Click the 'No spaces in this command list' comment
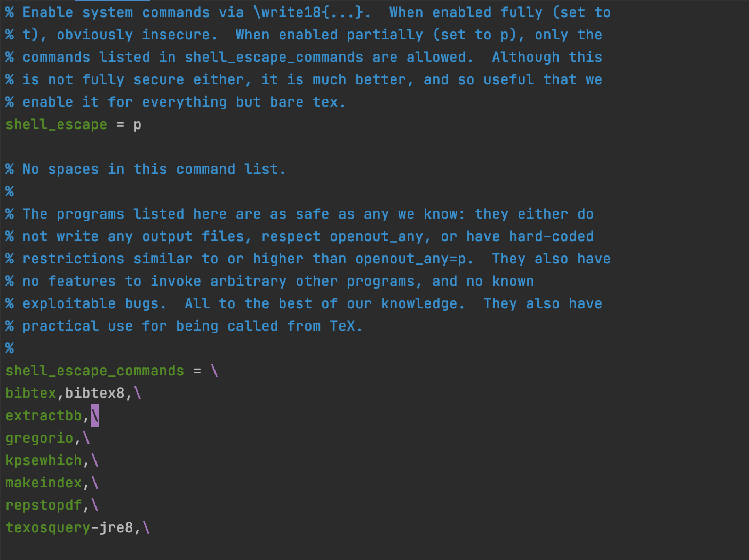This screenshot has width=749, height=560. pos(146,170)
